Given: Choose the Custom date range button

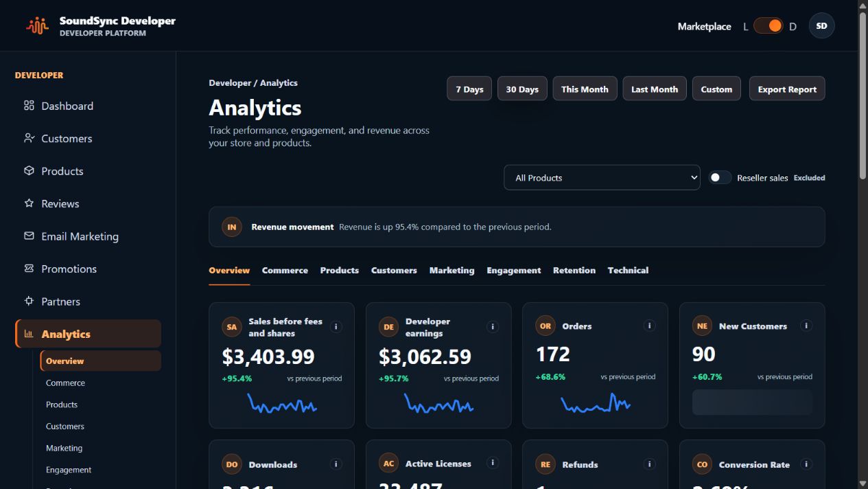Looking at the screenshot, I should pyautogui.click(x=716, y=89).
